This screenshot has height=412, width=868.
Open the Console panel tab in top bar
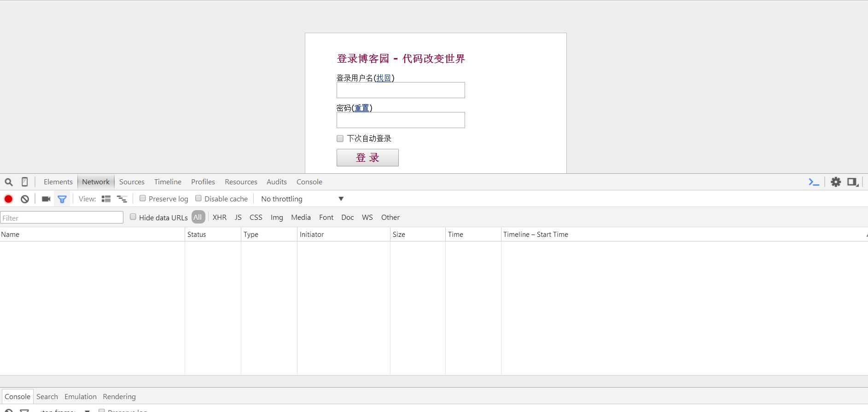309,182
